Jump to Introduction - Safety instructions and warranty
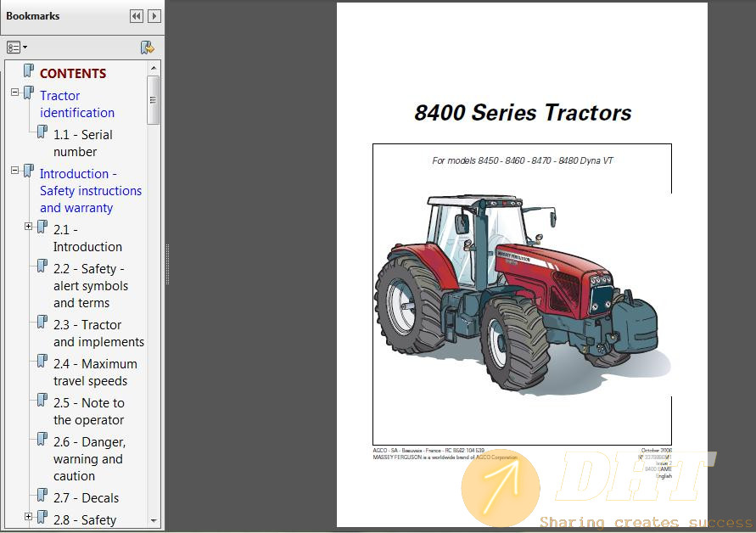 (x=91, y=190)
